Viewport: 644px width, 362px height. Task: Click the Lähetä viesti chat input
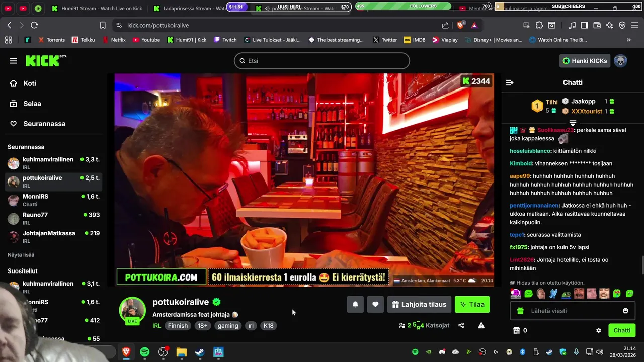[x=573, y=311]
